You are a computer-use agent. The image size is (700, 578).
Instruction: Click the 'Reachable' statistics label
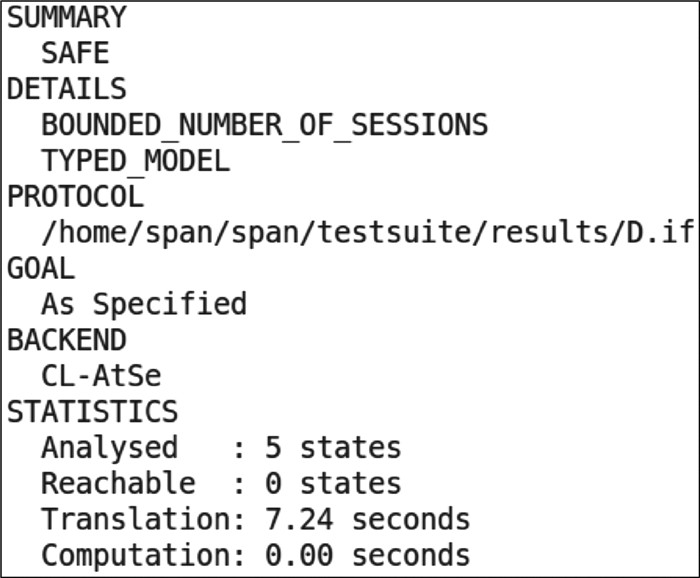pyautogui.click(x=118, y=483)
